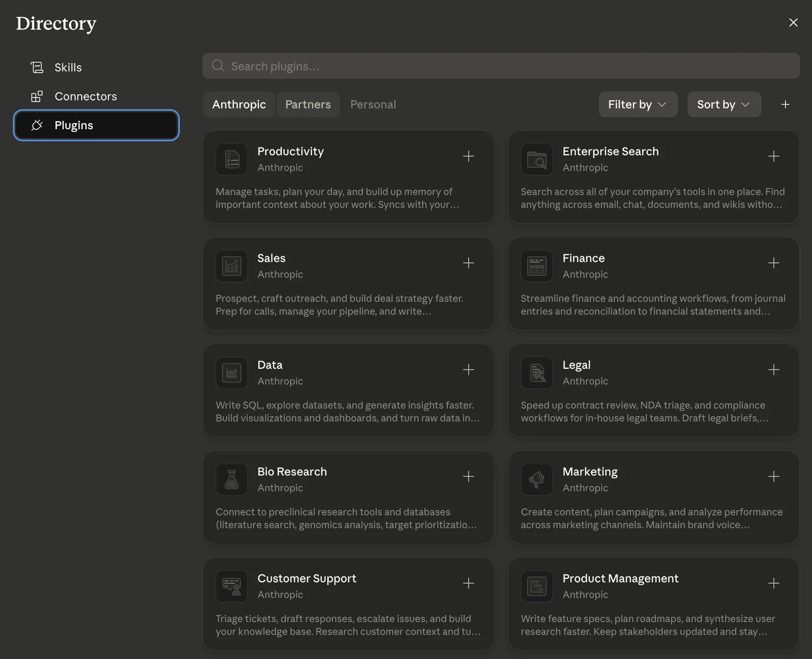Switch to the Partners tab
The width and height of the screenshot is (812, 659).
pyautogui.click(x=308, y=105)
